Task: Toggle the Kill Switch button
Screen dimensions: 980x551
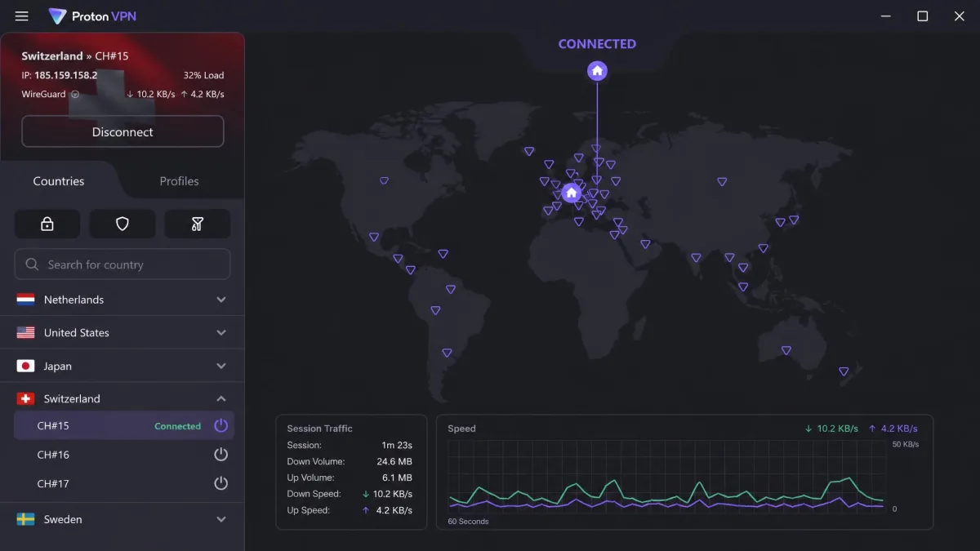Action: coord(197,224)
